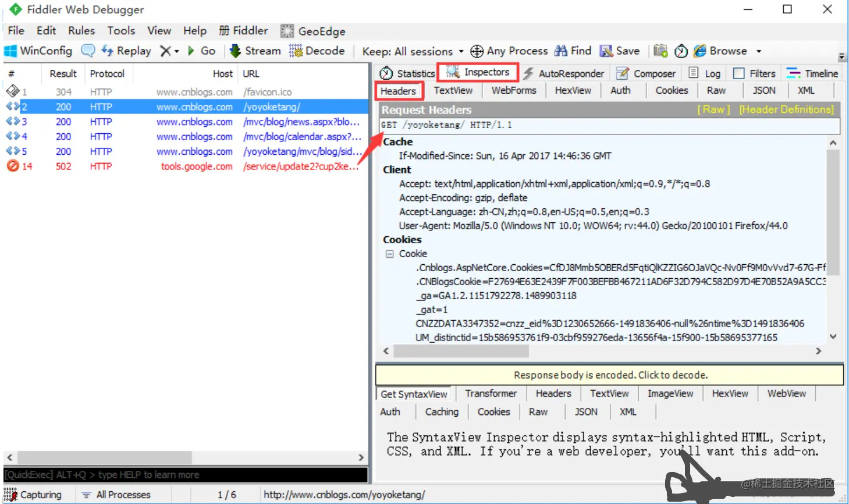Toggle Stream mode in toolbar
The height and width of the screenshot is (504, 849).
(x=255, y=51)
